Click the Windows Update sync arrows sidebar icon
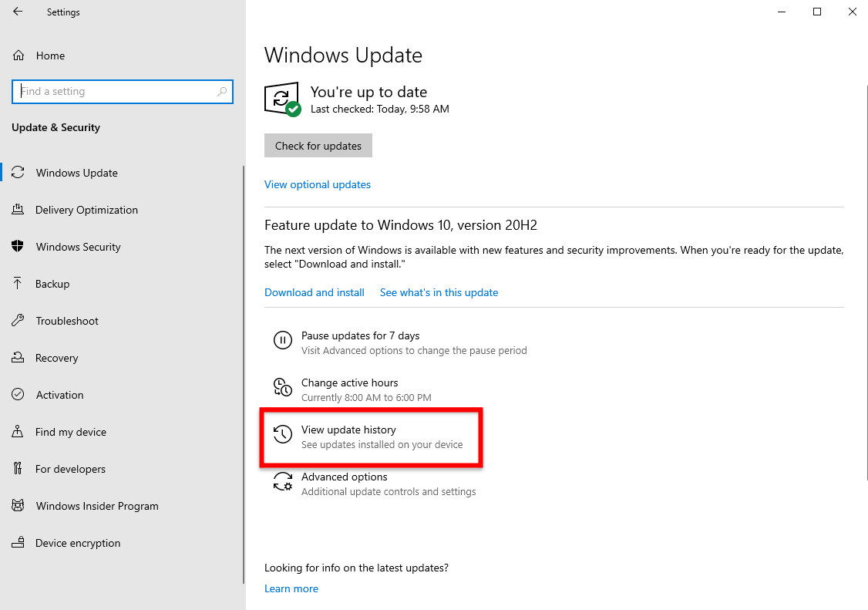The height and width of the screenshot is (610, 868). click(18, 172)
